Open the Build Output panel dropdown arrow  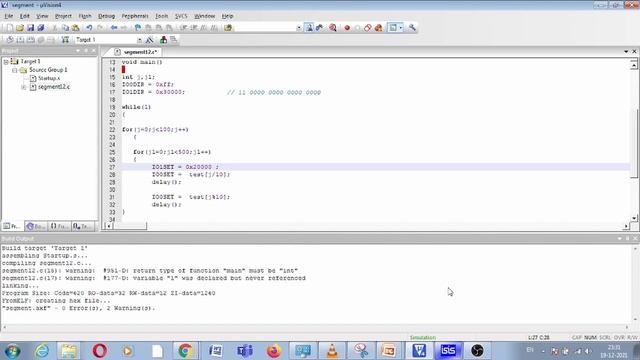click(620, 238)
